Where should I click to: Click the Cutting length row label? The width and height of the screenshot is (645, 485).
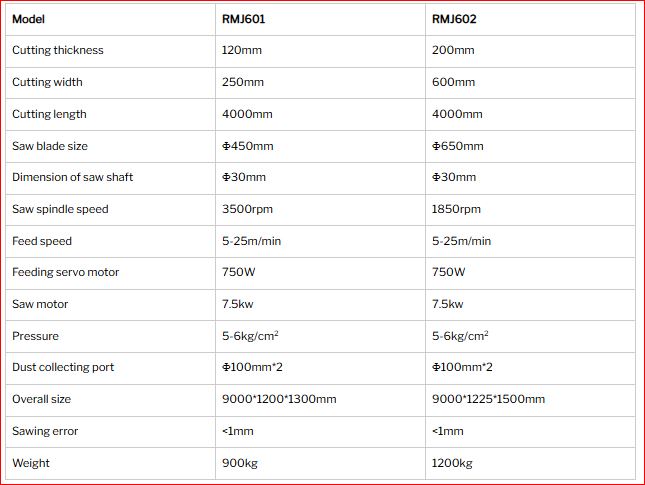[49, 114]
